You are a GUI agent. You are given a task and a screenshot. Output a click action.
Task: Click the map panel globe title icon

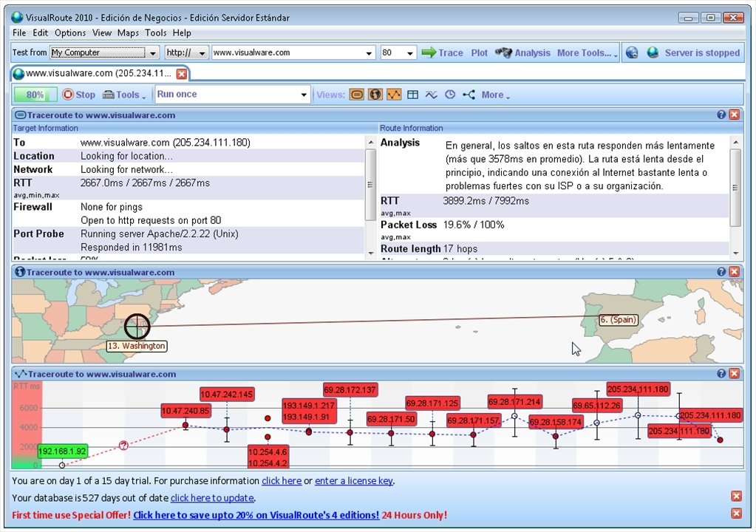click(x=20, y=272)
